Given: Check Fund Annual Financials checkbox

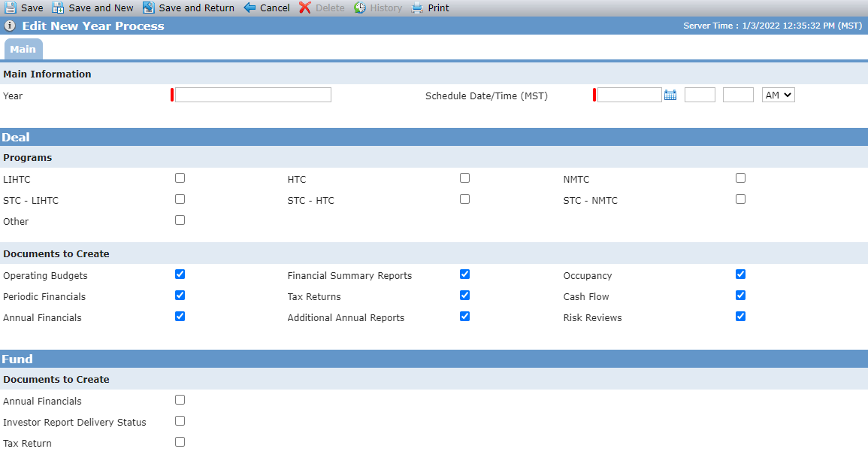Looking at the screenshot, I should coord(180,400).
